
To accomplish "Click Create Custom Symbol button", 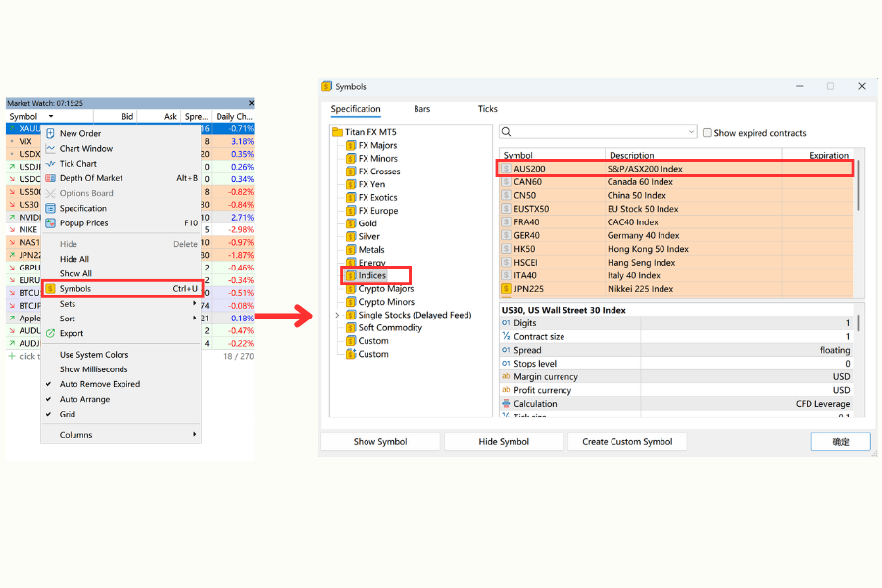I will pos(627,442).
